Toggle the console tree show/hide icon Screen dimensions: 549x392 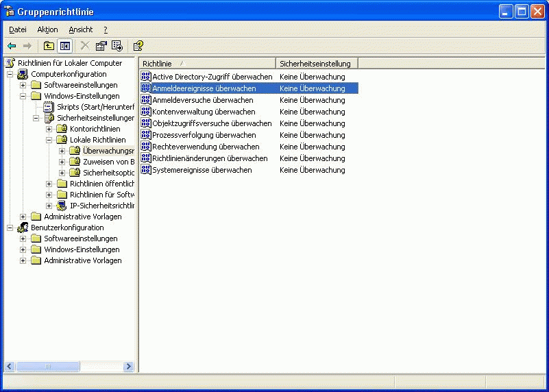click(64, 46)
